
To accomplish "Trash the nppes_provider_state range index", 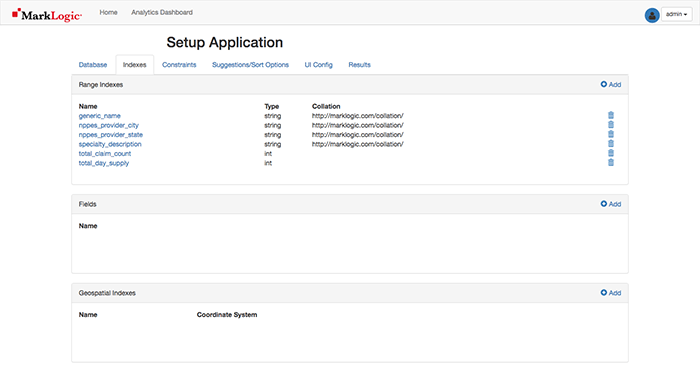I will click(611, 134).
